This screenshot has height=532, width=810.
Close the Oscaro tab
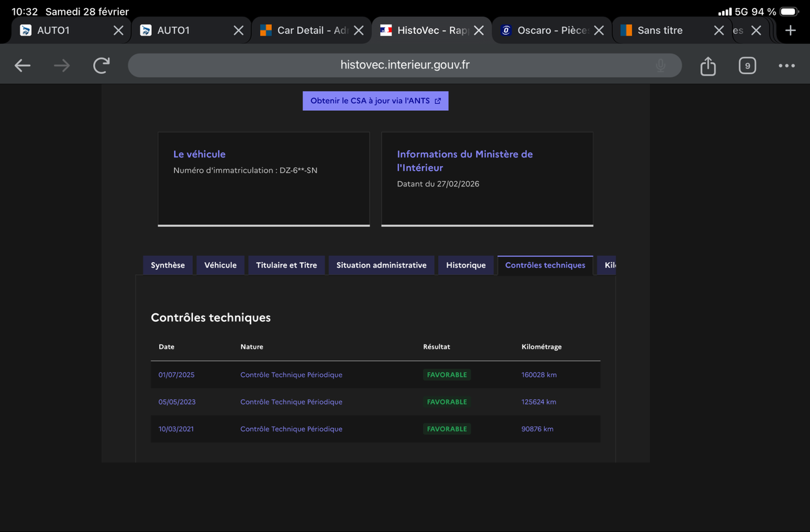point(599,30)
